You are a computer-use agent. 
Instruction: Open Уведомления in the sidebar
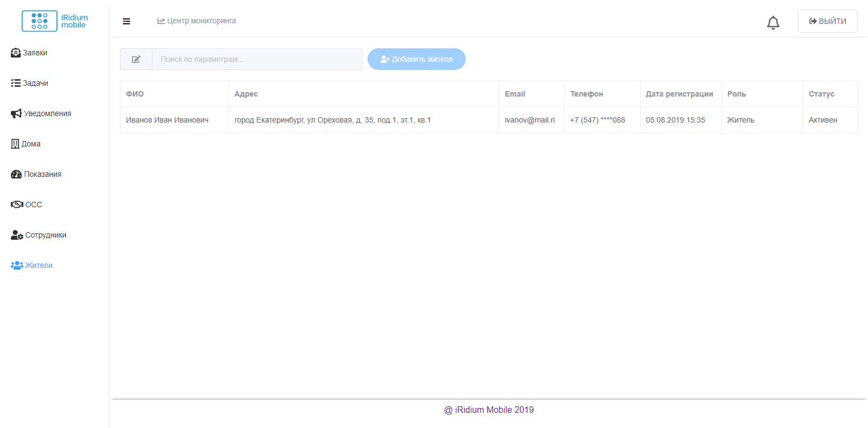(x=41, y=113)
